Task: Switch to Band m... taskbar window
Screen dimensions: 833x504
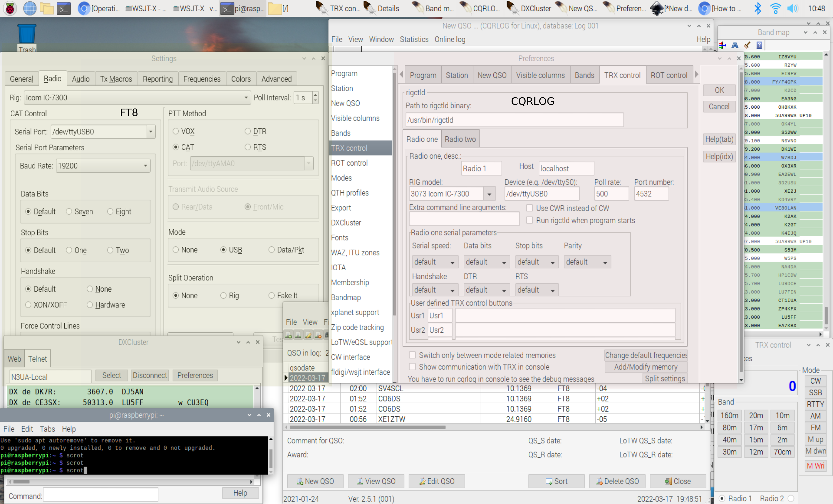Action: point(433,8)
